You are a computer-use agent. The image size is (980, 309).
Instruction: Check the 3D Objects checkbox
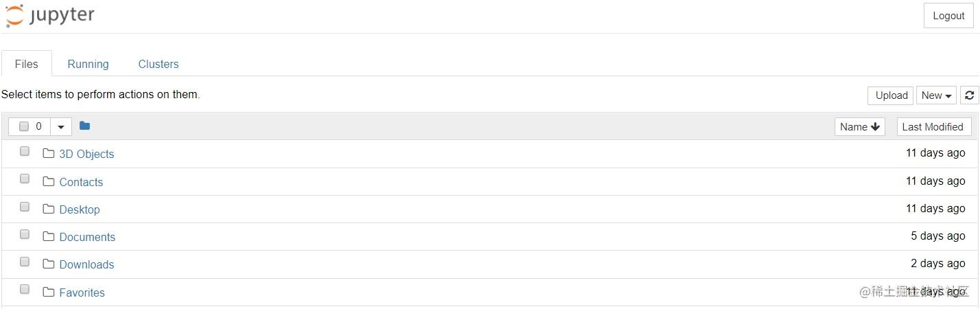pos(25,151)
